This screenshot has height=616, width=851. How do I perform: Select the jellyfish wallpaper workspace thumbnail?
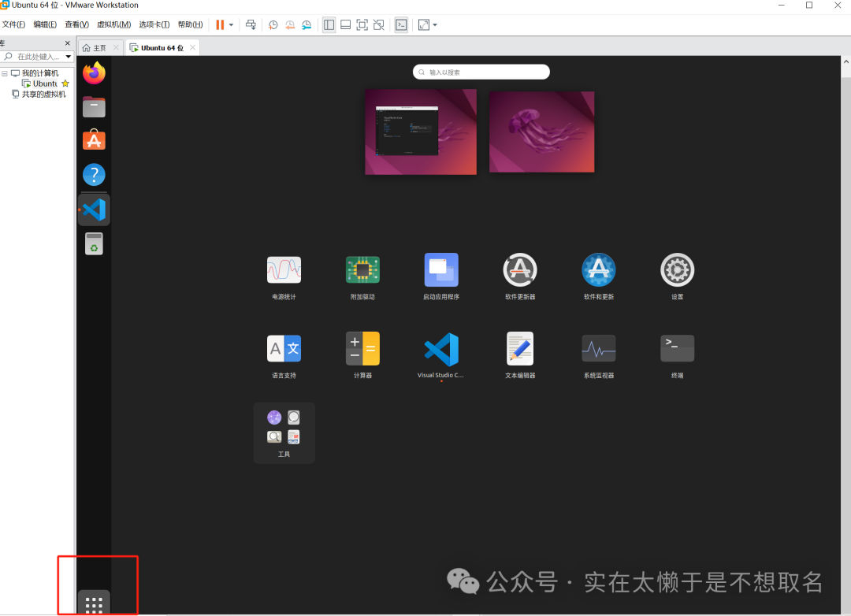[541, 132]
